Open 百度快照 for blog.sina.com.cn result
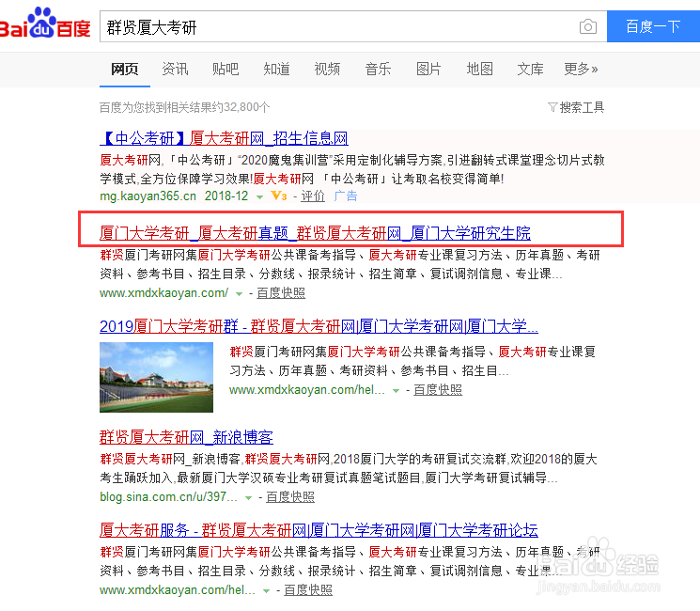Image resolution: width=700 pixels, height=611 pixels. [x=290, y=497]
